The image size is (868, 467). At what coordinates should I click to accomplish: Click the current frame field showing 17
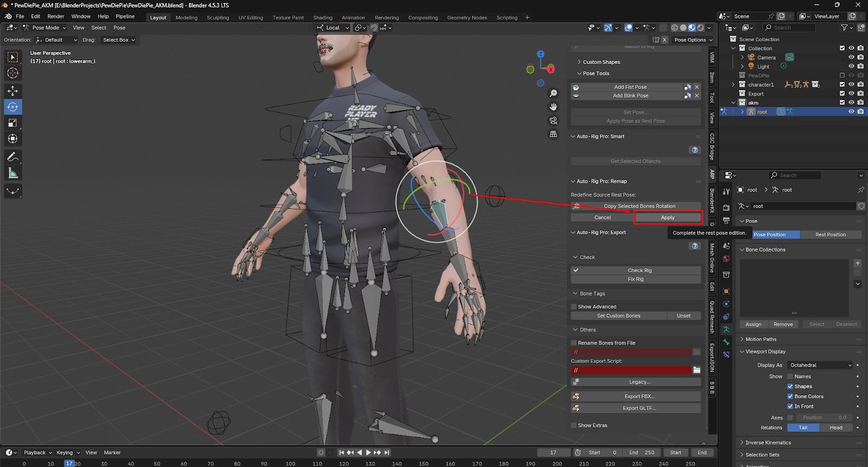(553, 452)
